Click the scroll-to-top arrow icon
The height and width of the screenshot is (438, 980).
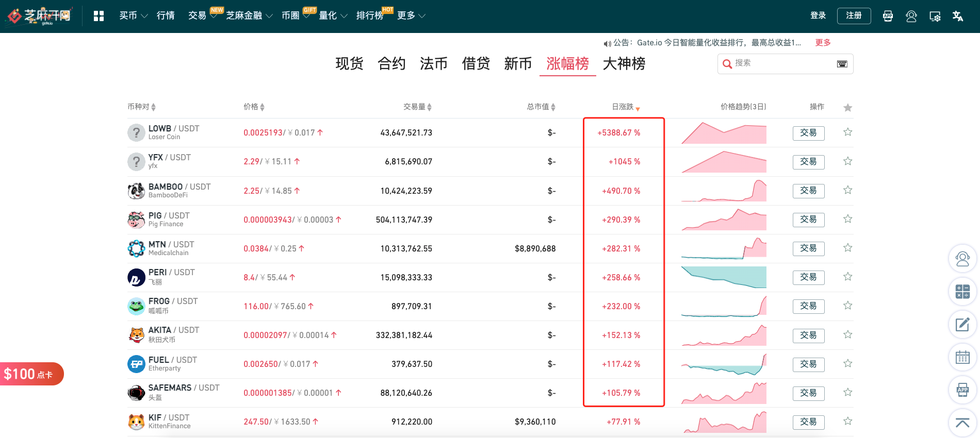tap(962, 423)
